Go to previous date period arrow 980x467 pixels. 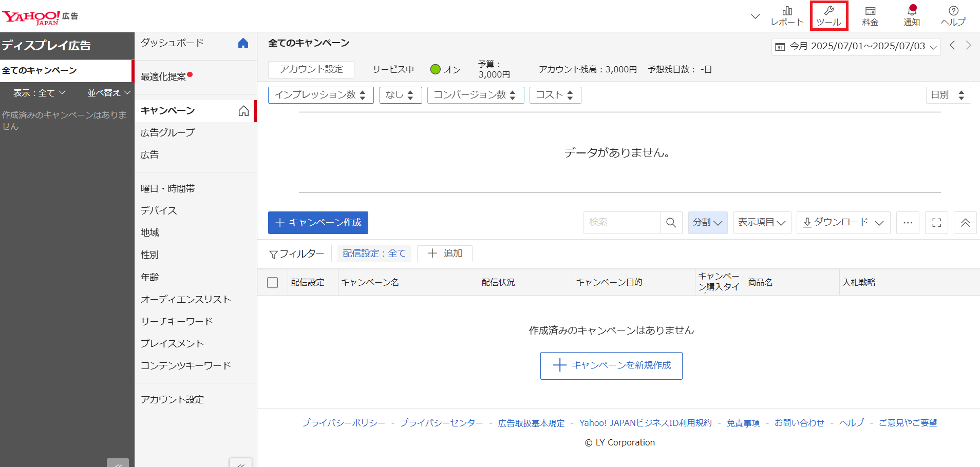coord(952,45)
